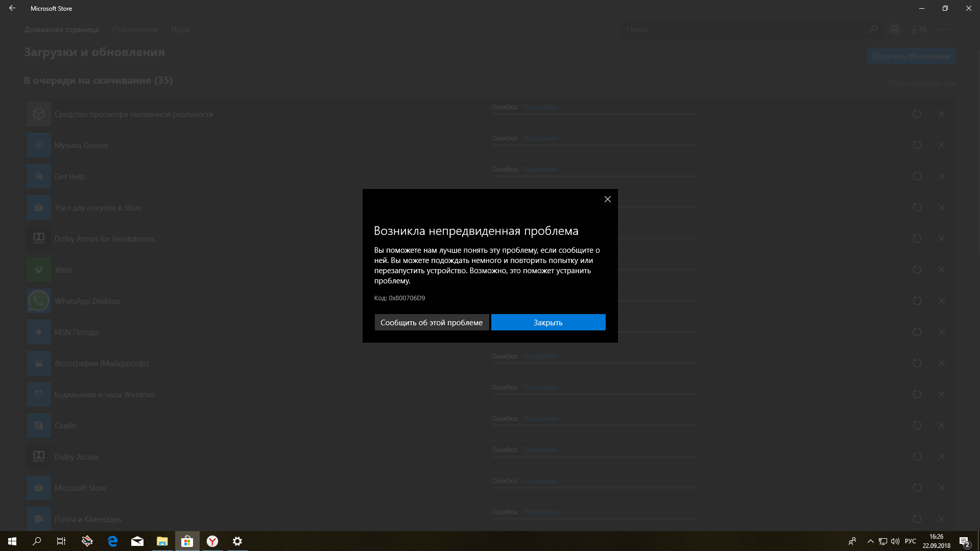
Task: Retry download of Xbox
Action: pos(917,270)
